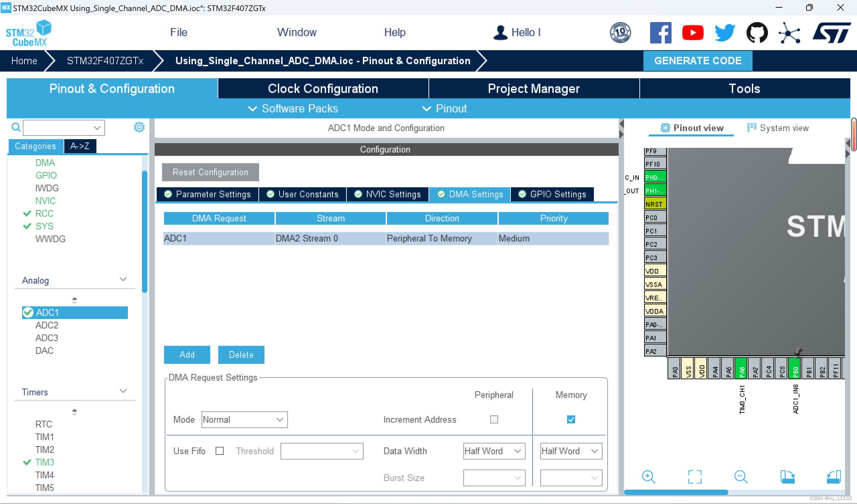Click the GENERATE CODE button
857x504 pixels.
point(697,61)
